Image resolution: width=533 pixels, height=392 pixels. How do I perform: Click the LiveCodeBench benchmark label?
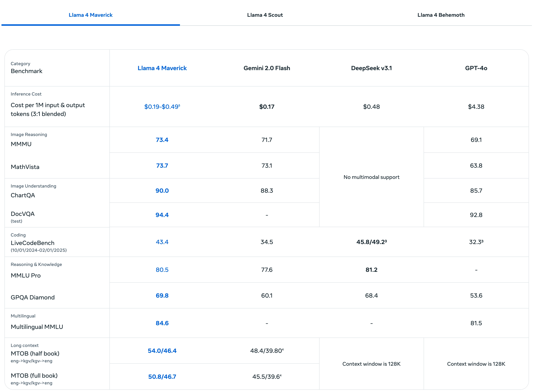(x=33, y=243)
